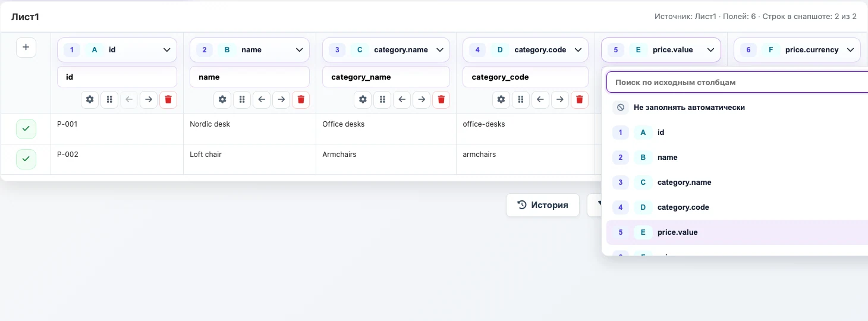This screenshot has width=868, height=321.
Task: Move id column right with arrow
Action: click(149, 99)
